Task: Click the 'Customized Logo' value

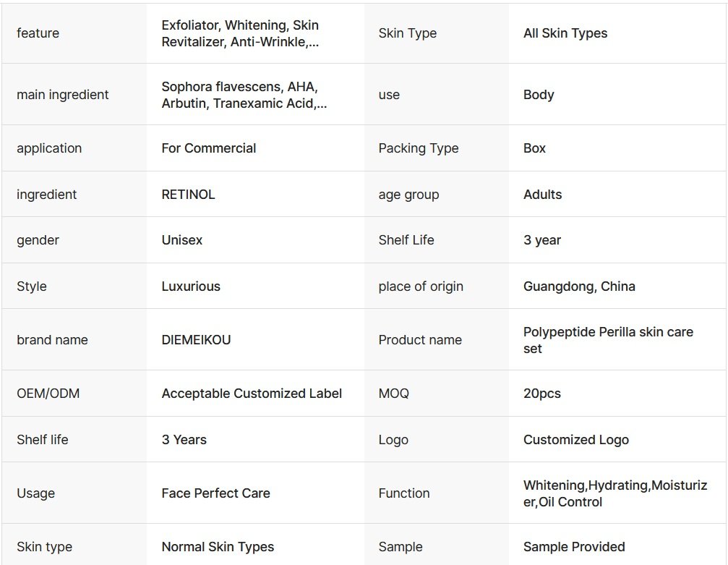Action: pos(575,440)
